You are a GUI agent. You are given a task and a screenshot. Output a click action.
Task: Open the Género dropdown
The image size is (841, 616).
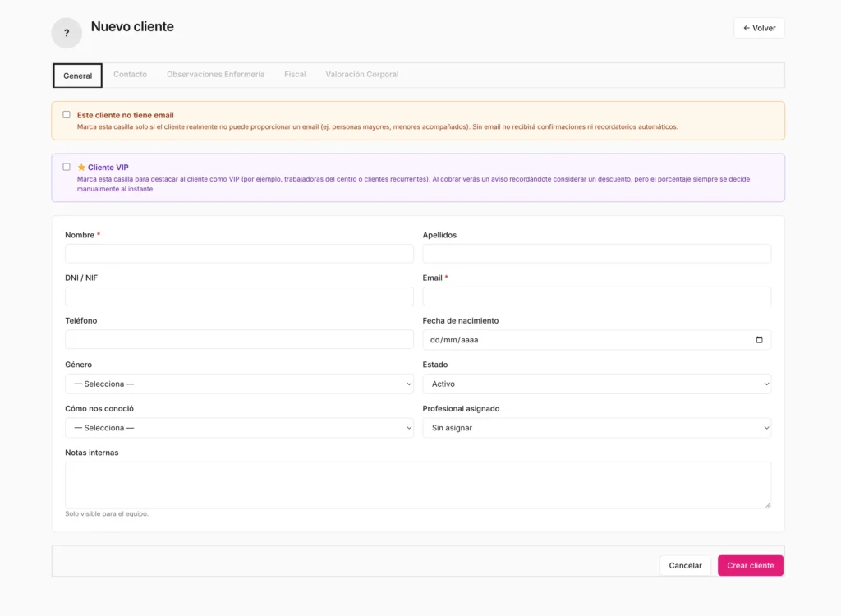click(239, 384)
